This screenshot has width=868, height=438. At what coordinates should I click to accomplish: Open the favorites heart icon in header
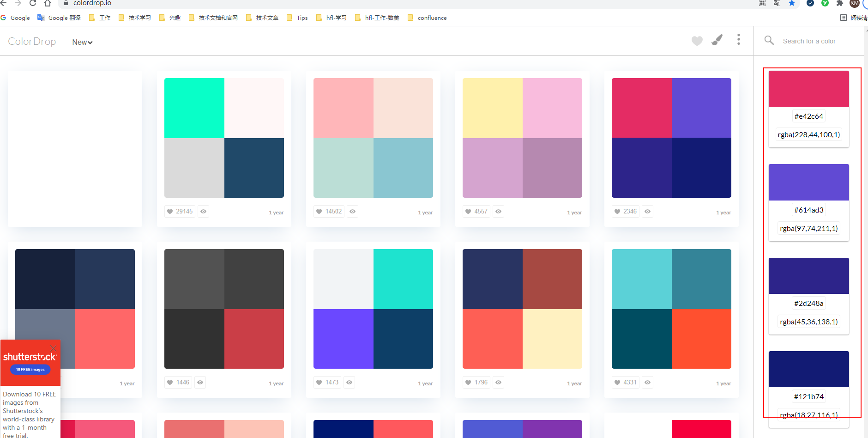click(x=697, y=41)
